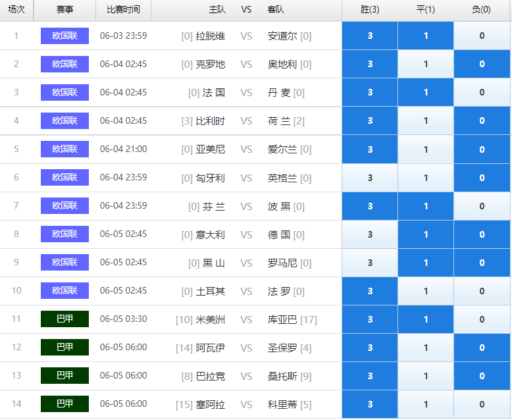Select draw (1) for 巴拉竞 vs 桑托斯
The image size is (512, 420).
[426, 376]
